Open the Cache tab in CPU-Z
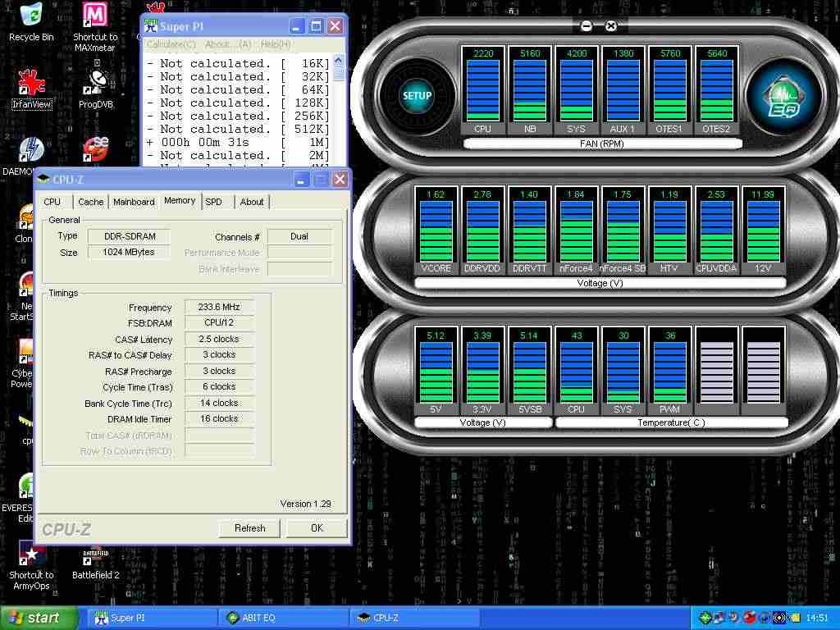840x630 pixels. (x=90, y=202)
